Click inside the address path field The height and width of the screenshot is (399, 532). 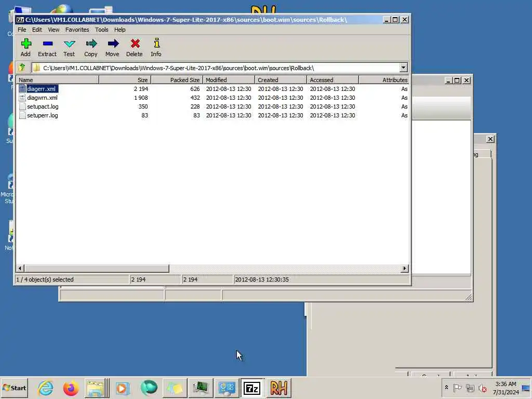[215, 68]
